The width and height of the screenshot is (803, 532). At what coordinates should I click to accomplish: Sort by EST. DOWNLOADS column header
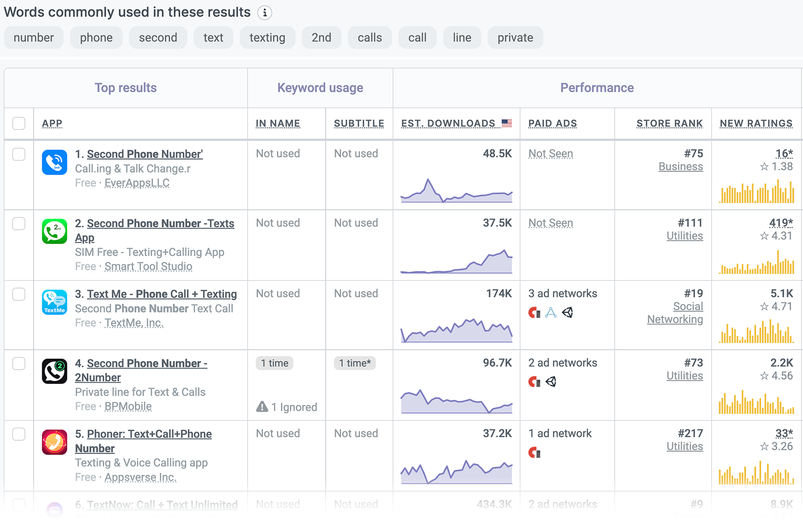tap(448, 123)
